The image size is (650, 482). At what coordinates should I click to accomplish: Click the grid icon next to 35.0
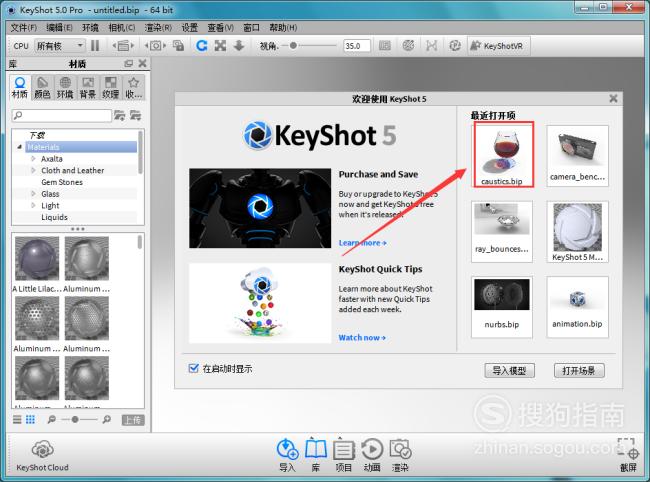[x=385, y=46]
